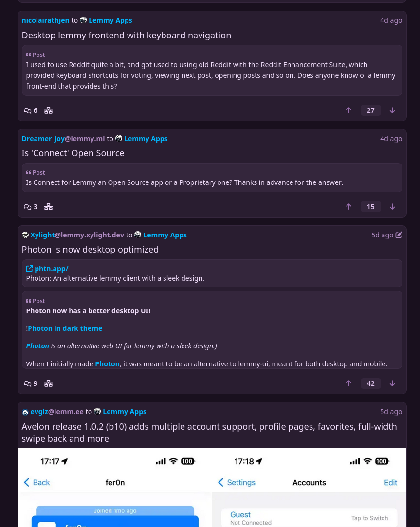Open the 'Photon in dark theme' link
This screenshot has width=420, height=527.
pyautogui.click(x=65, y=328)
